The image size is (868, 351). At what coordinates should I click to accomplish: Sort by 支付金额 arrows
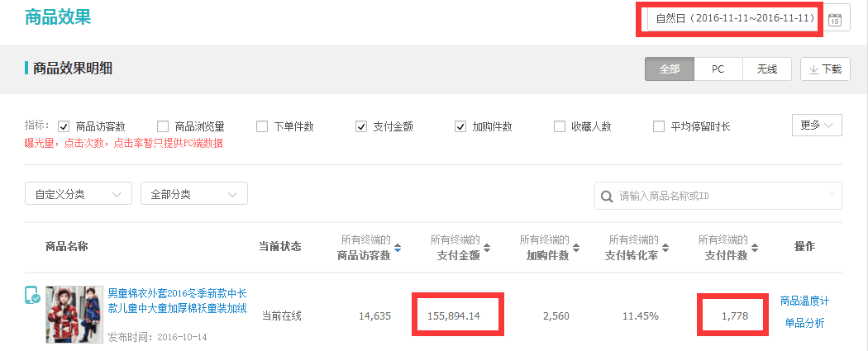486,249
